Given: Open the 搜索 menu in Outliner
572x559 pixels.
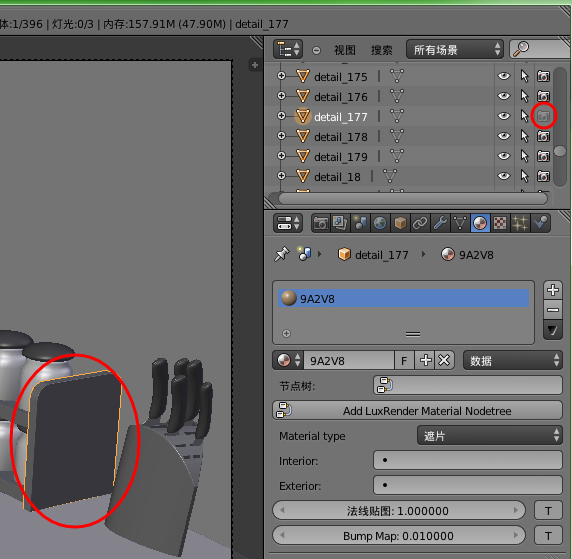Looking at the screenshot, I should [382, 50].
